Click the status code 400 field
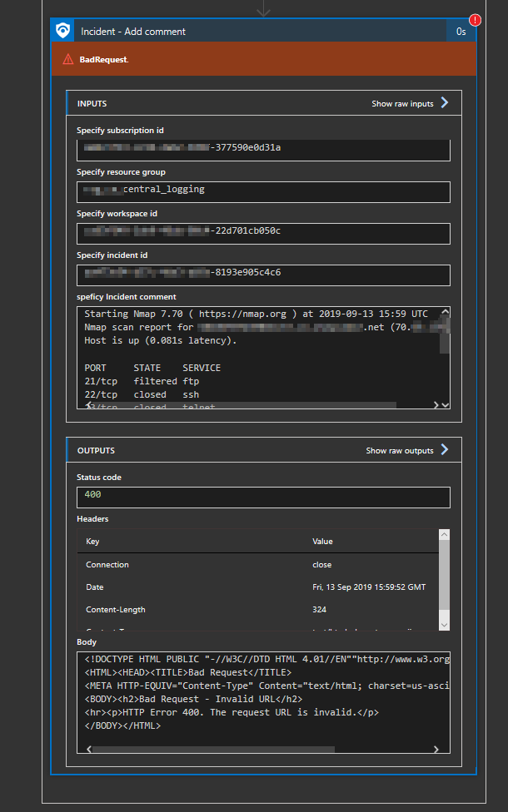Image resolution: width=508 pixels, height=812 pixels. (x=263, y=498)
